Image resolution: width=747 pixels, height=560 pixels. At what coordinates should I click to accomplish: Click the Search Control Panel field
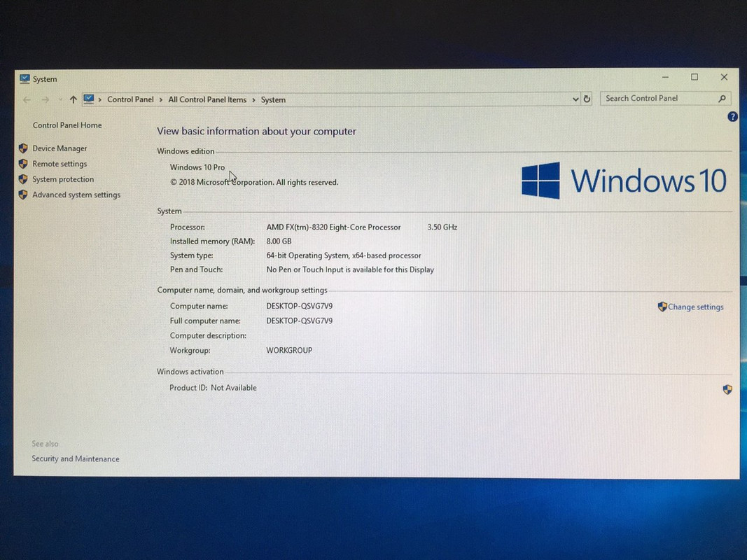pyautogui.click(x=665, y=99)
